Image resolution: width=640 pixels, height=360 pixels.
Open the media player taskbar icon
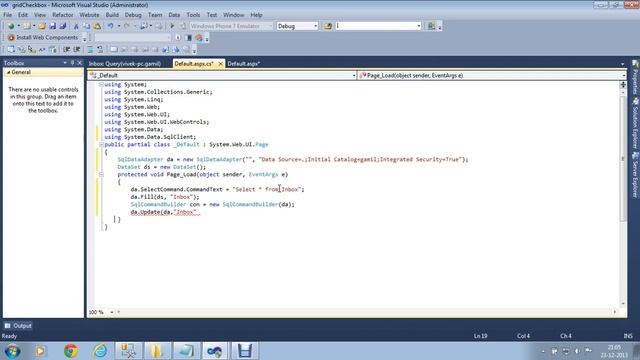pos(40,351)
